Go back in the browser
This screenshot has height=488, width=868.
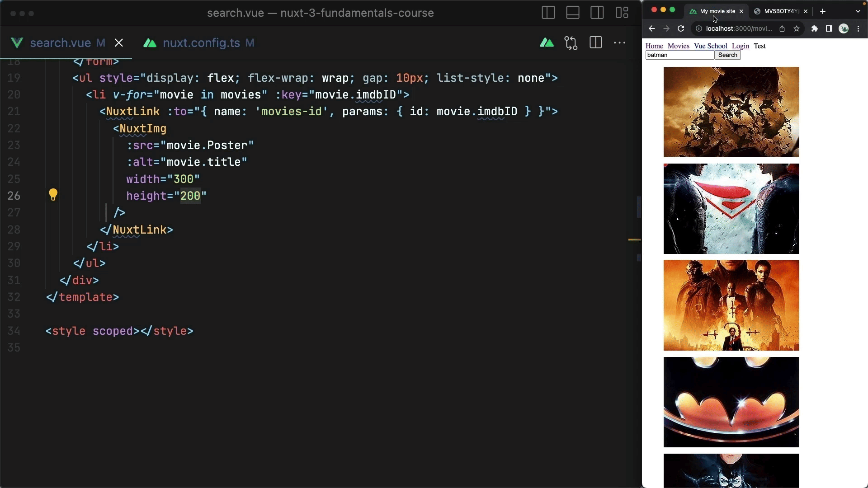point(651,28)
